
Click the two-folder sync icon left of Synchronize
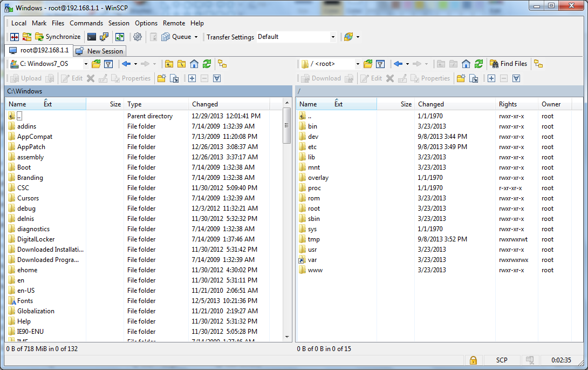point(26,37)
